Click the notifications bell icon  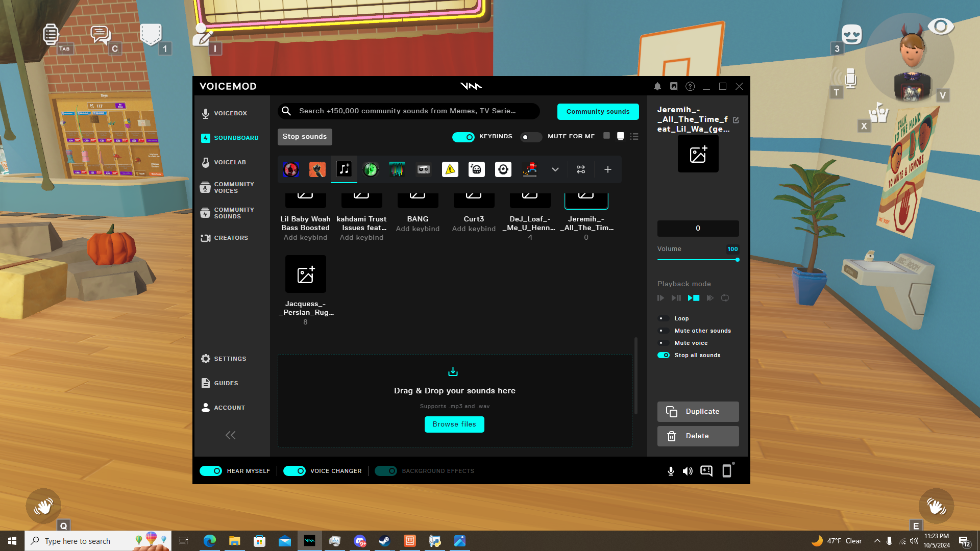(x=657, y=87)
